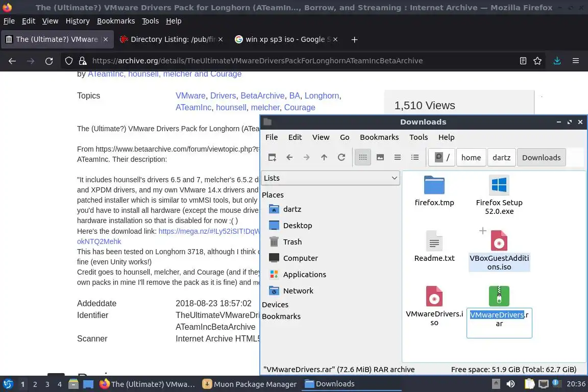
Task: Select the firefox.tmp folder icon
Action: coord(434,185)
